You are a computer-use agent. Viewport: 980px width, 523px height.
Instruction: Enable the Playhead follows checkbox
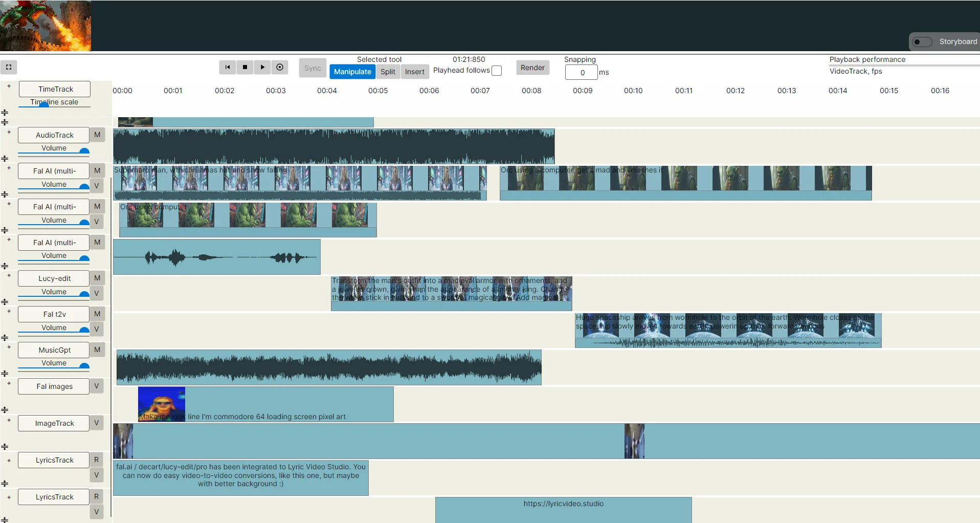[497, 71]
